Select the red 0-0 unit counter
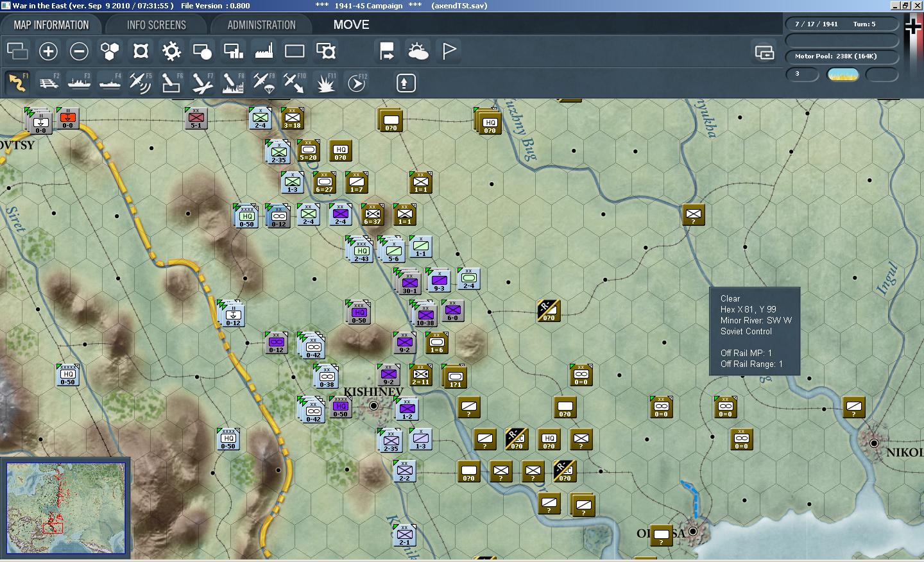Image resolution: width=924 pixels, height=562 pixels. click(x=68, y=119)
